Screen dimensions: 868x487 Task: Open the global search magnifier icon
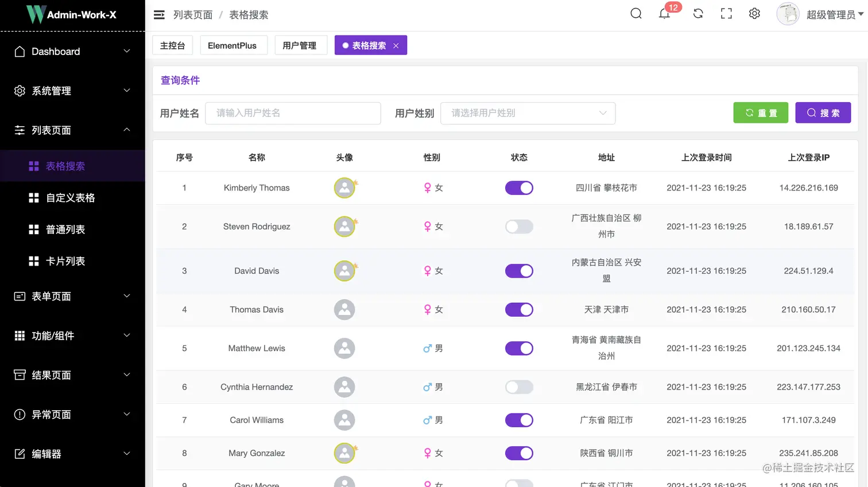(x=636, y=13)
